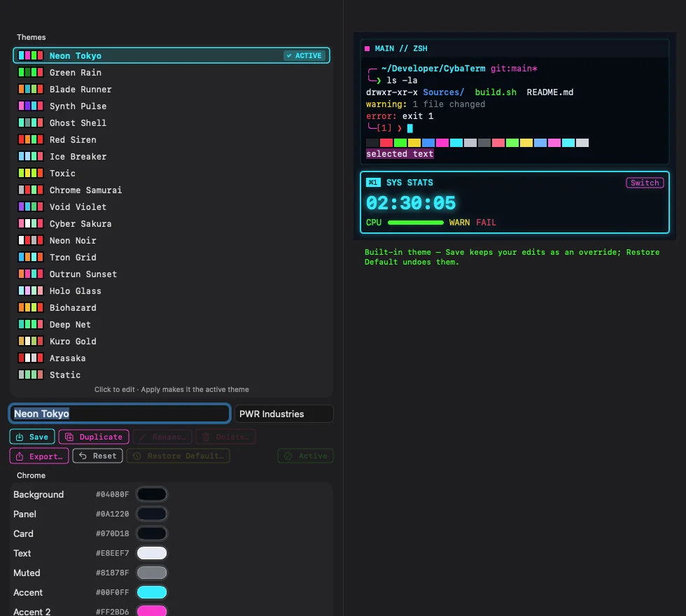Select the Ice Breaker theme
686x616 pixels.
(171, 157)
